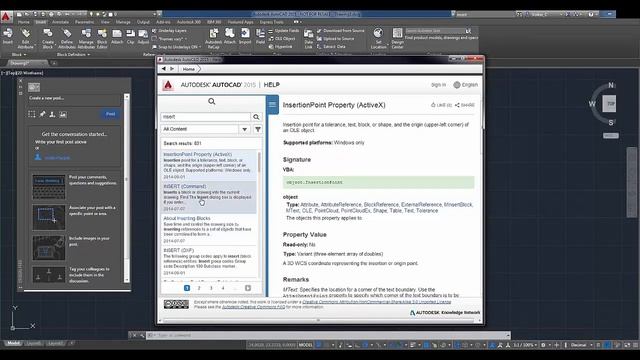Image resolution: width=640 pixels, height=360 pixels.
Task: Insert a Field
Action: pos(260,36)
